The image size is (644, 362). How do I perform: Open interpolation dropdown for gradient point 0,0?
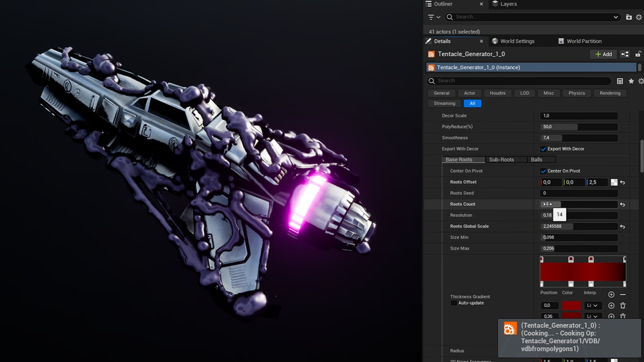(x=592, y=306)
